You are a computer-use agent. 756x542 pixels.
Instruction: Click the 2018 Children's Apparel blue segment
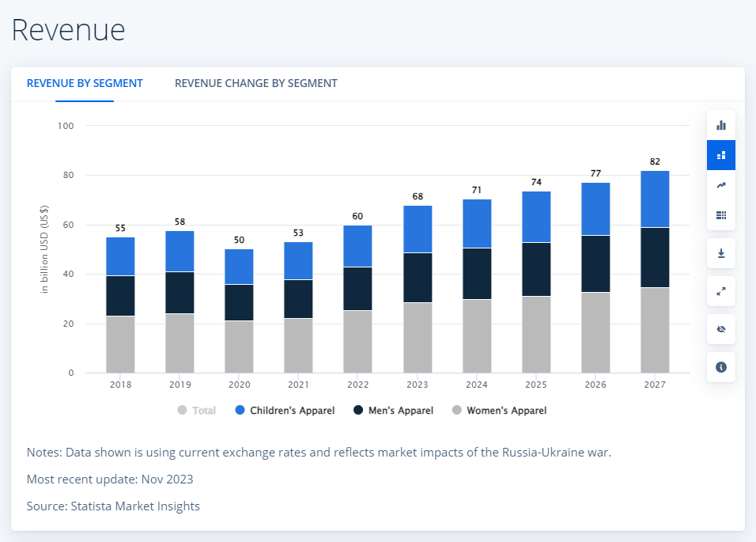[x=120, y=256]
